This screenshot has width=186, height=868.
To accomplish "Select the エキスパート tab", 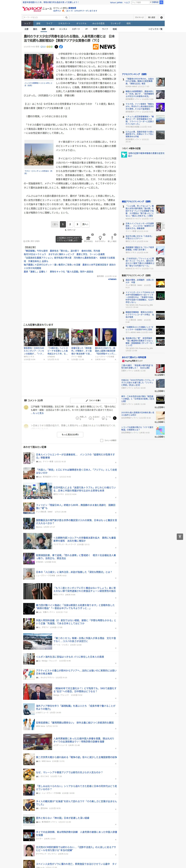I will pyautogui.click(x=64, y=24).
